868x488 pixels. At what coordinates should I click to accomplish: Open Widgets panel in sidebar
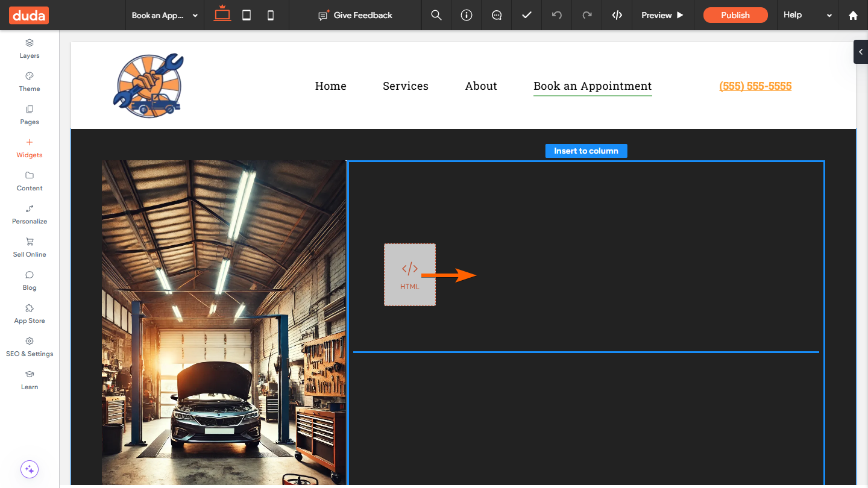point(30,148)
